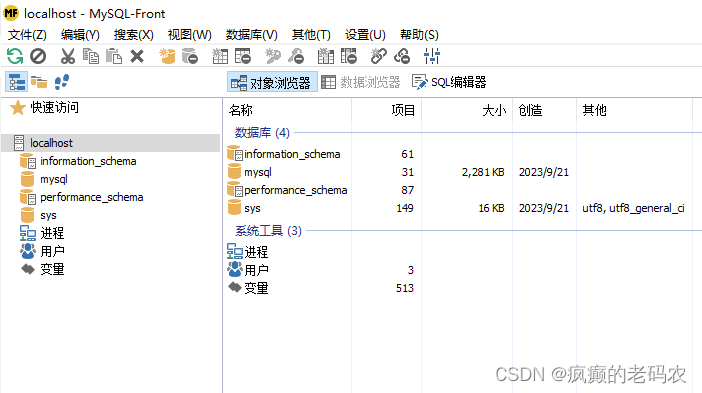Toggle the tree navigator view icon
Viewport: 702px width, 393px height.
[x=17, y=82]
